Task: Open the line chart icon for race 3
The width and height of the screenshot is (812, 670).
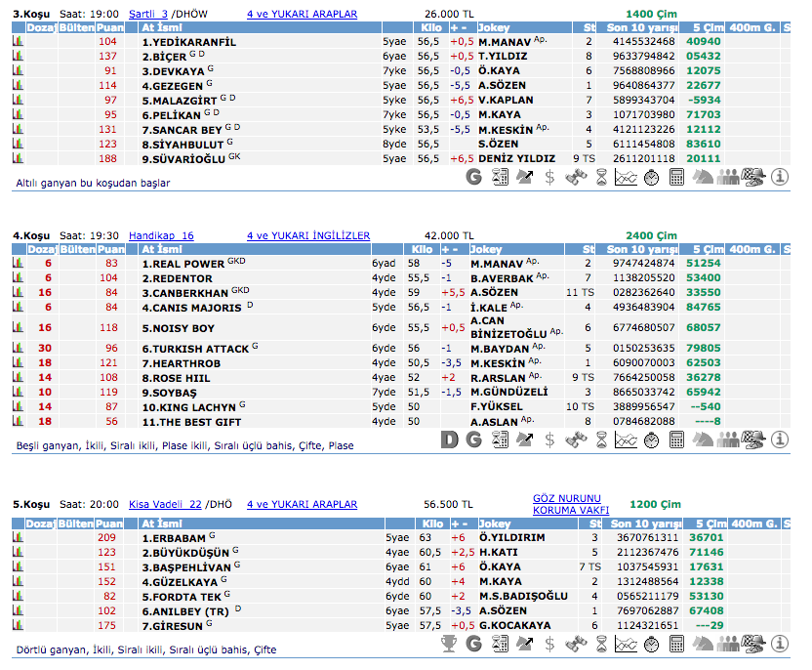Action: pyautogui.click(x=627, y=177)
